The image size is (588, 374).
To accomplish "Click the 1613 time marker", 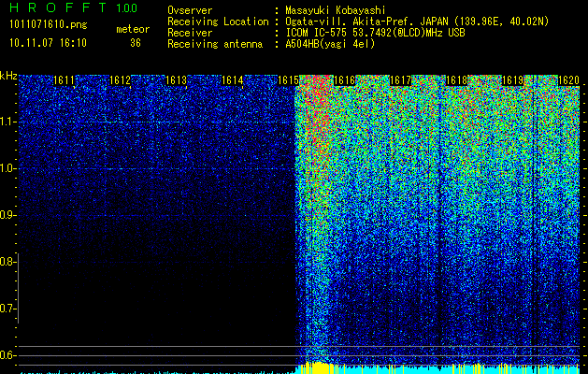I will pos(177,80).
